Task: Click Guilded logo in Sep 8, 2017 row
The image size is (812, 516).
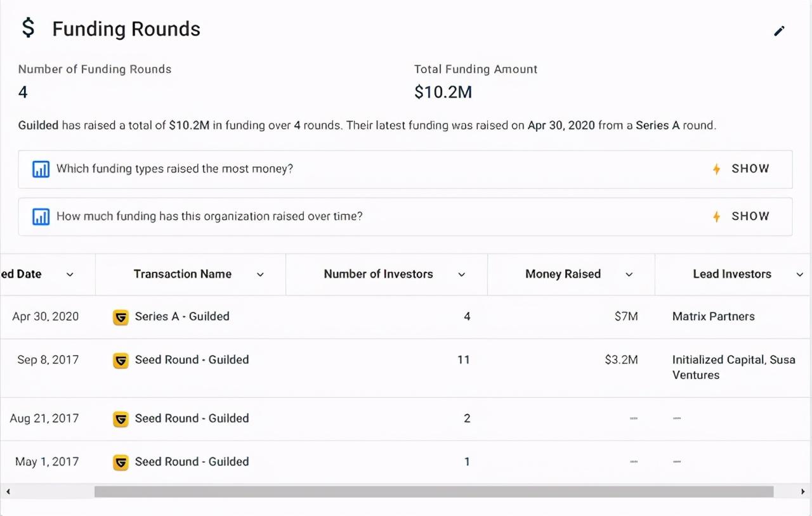Action: point(121,361)
